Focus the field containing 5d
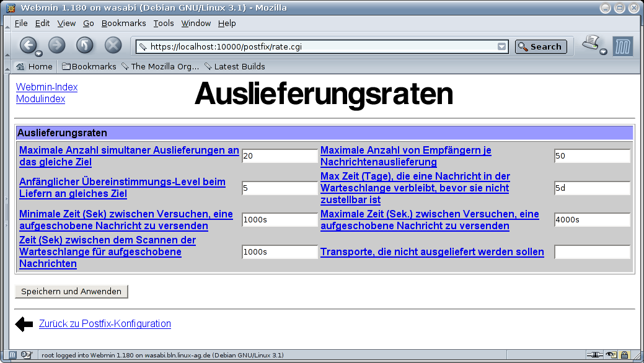Image resolution: width=644 pixels, height=363 pixels. coord(592,188)
